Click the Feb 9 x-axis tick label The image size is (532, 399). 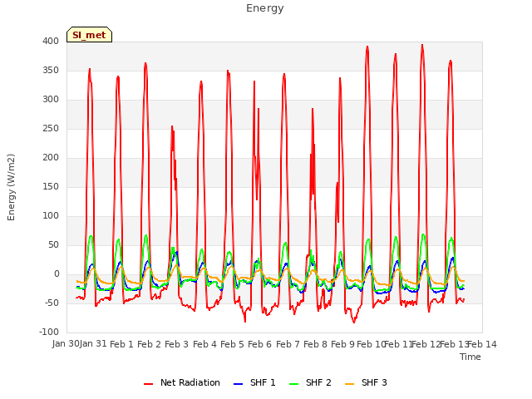[x=342, y=344]
